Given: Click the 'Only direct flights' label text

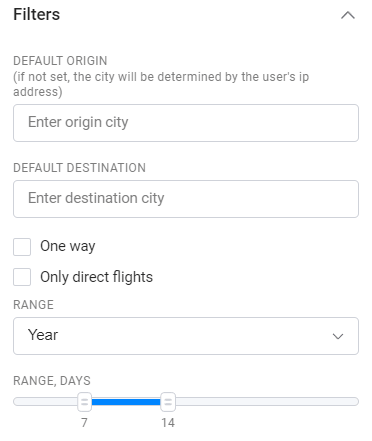Looking at the screenshot, I should click(x=96, y=277).
